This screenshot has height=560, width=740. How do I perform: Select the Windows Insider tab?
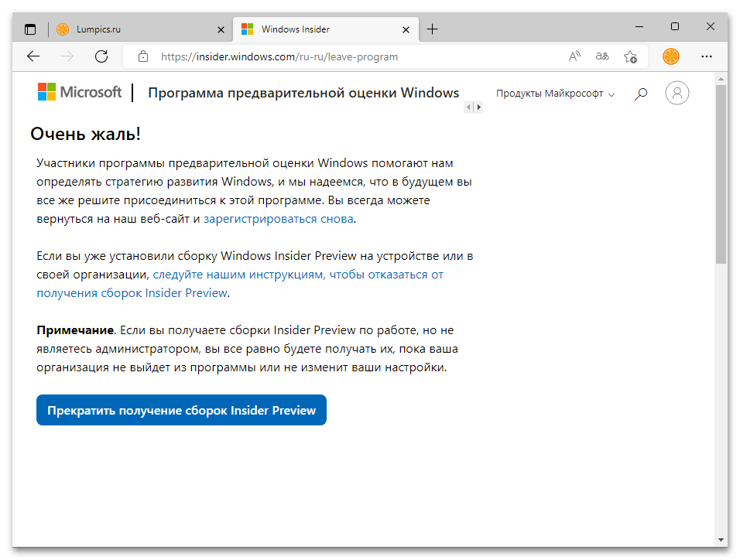[x=326, y=29]
